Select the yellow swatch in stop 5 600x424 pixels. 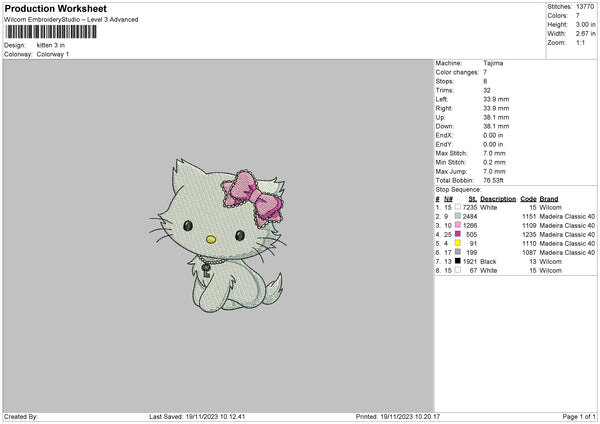457,243
